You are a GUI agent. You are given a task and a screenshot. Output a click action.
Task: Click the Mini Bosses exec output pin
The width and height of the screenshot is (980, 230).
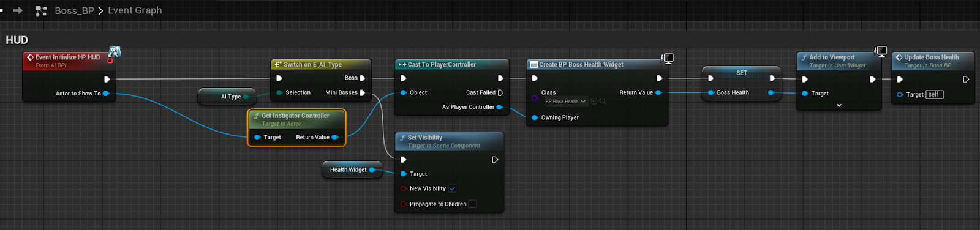click(362, 93)
